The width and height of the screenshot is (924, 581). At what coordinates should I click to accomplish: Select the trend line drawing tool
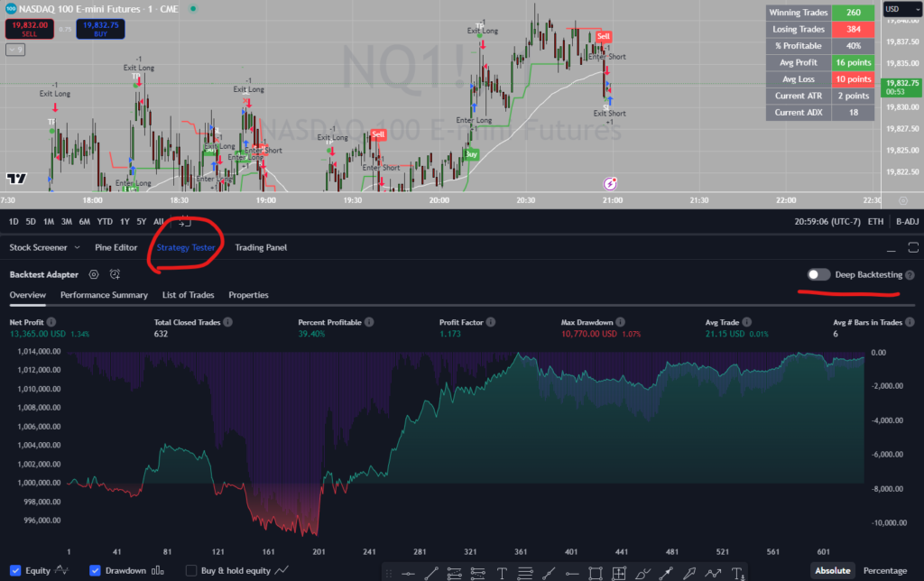click(x=432, y=572)
